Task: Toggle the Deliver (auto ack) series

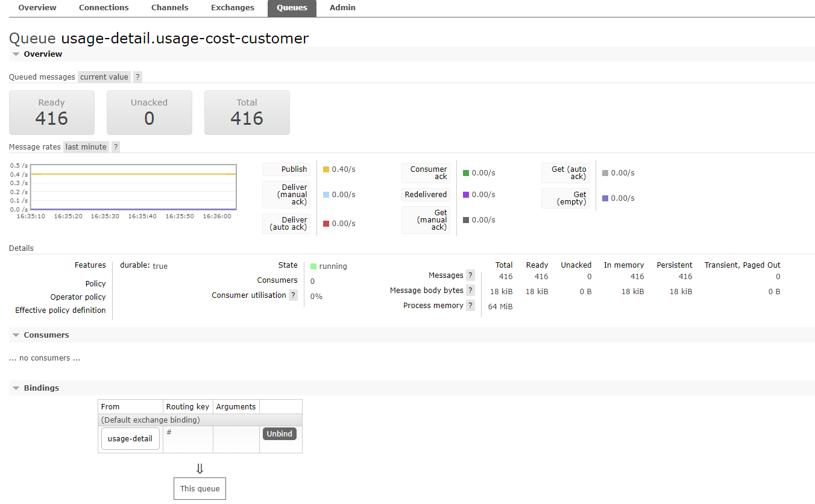Action: point(288,224)
